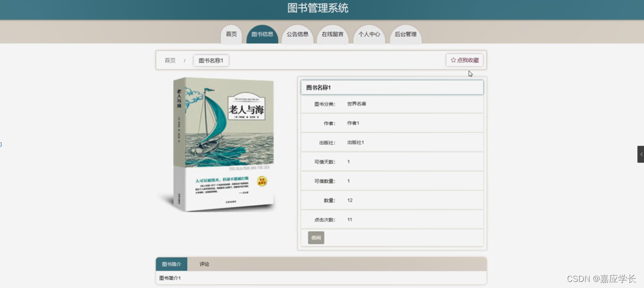Click the 图书名称1 breadcrumb item
644x288 pixels.
coord(211,60)
